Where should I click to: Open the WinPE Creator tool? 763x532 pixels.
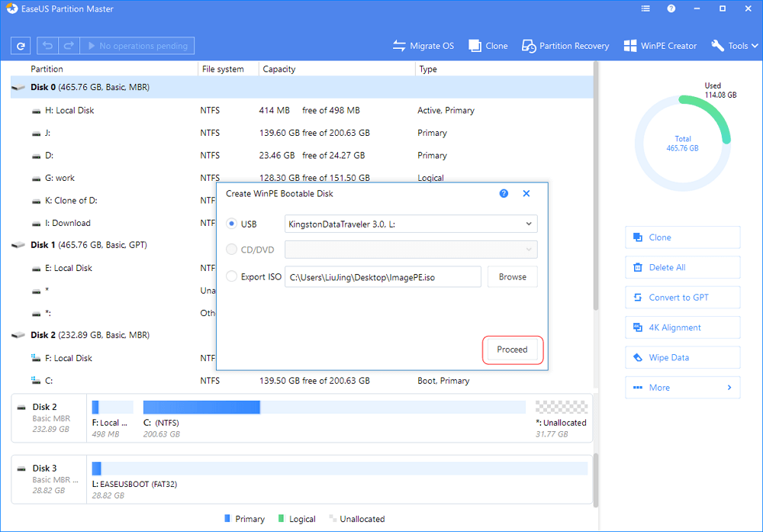[660, 46]
